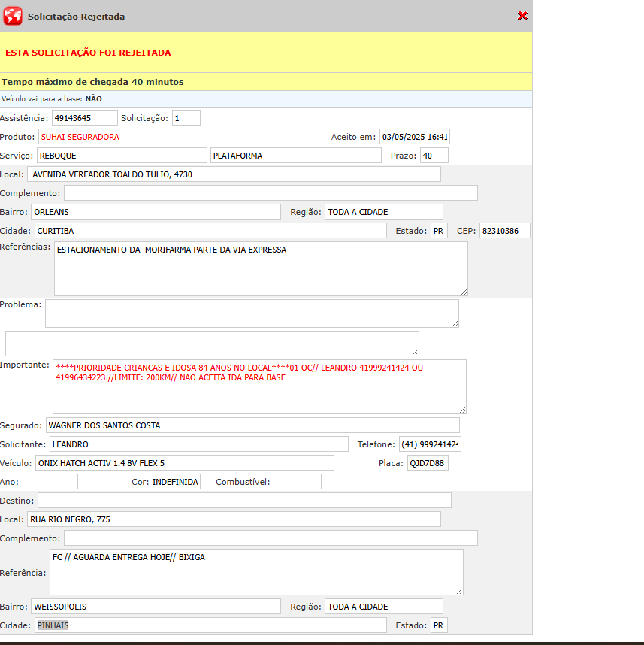This screenshot has width=644, height=645.
Task: Click the origin address AVENIDA VEREADOR TOALDO TULIO
Action: (x=234, y=174)
